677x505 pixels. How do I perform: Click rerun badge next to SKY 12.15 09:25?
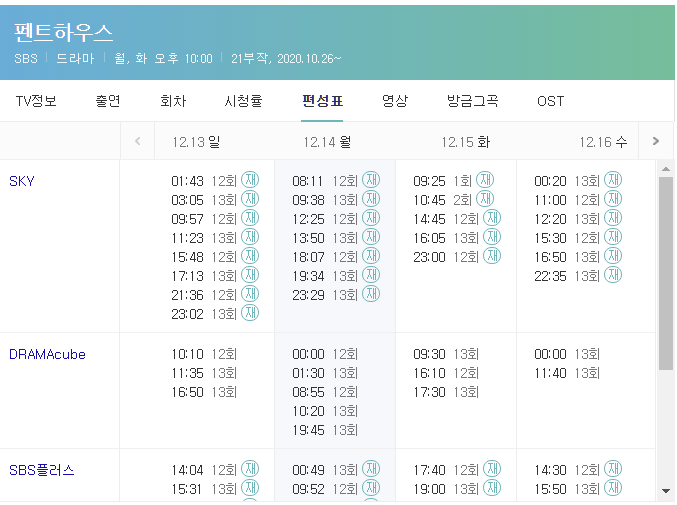click(484, 180)
